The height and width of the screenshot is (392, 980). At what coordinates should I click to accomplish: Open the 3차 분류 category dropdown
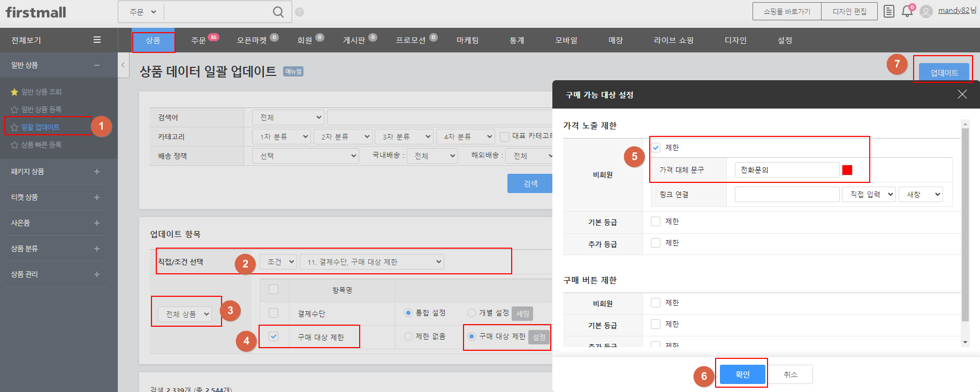[x=404, y=137]
